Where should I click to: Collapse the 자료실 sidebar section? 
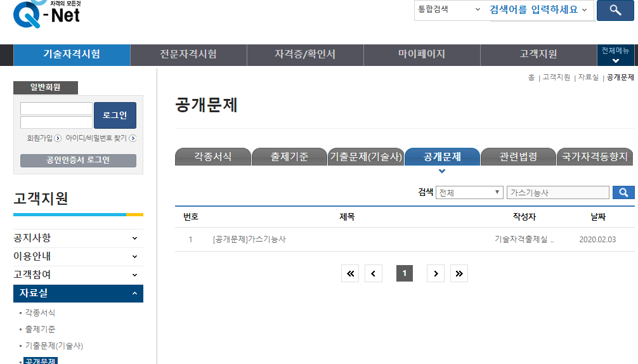click(134, 294)
